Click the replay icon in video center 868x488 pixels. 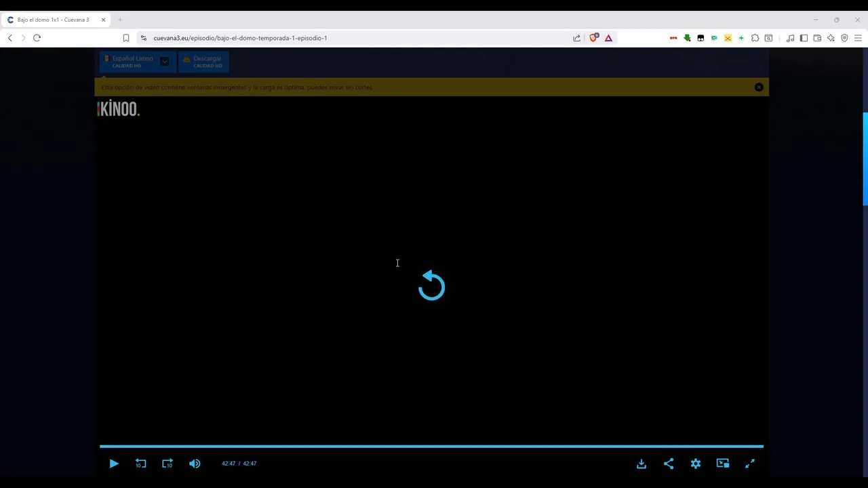431,285
